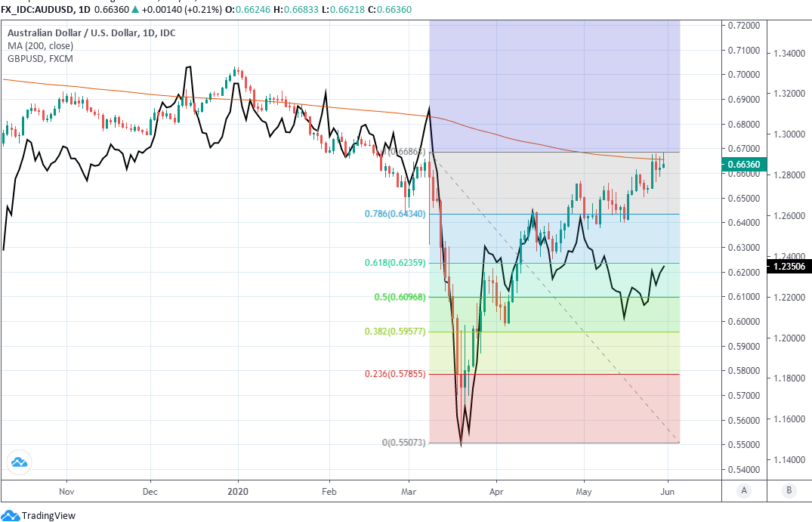Select the 0.5 Fibonacci level label

tap(400, 297)
